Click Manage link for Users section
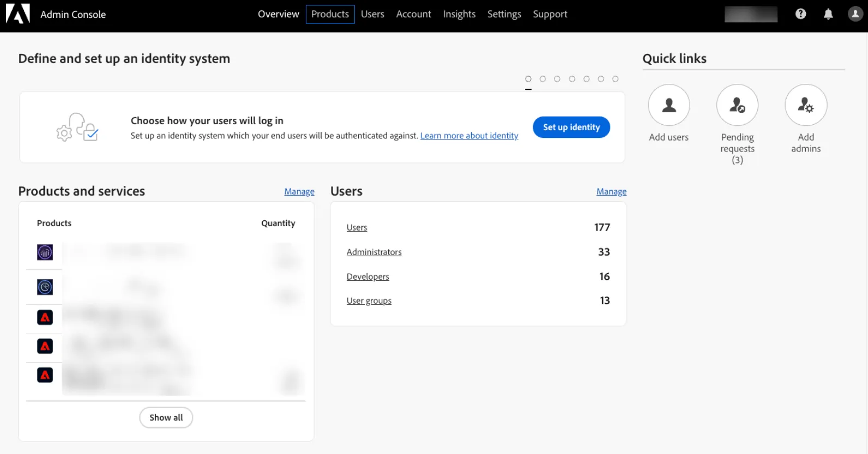868x454 pixels. pyautogui.click(x=611, y=191)
